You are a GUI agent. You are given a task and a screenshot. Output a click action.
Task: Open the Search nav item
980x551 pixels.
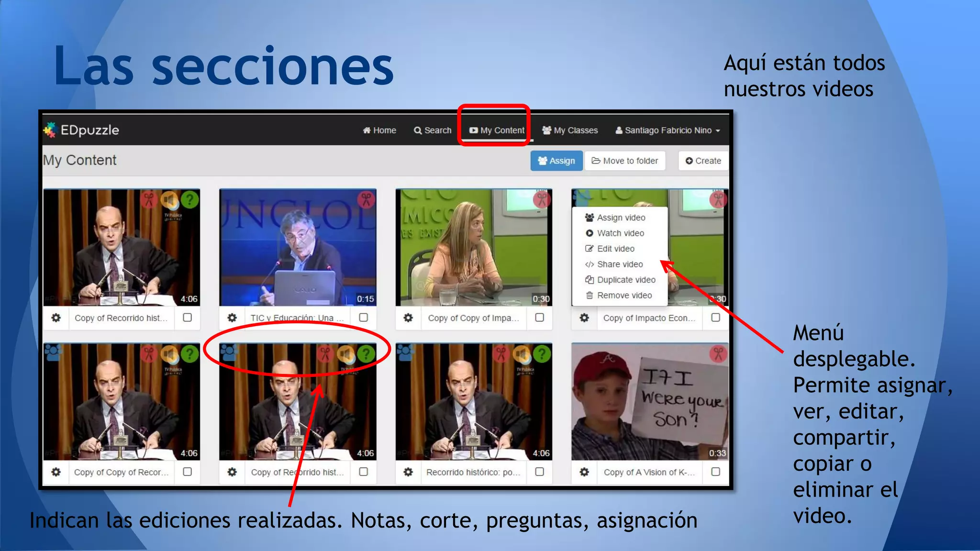[x=433, y=130]
